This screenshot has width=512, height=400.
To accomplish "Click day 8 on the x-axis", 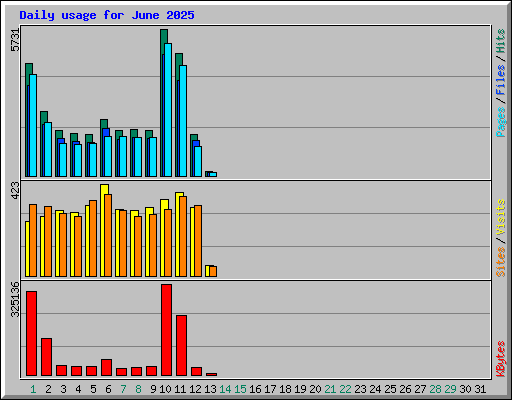I will coord(138,389).
